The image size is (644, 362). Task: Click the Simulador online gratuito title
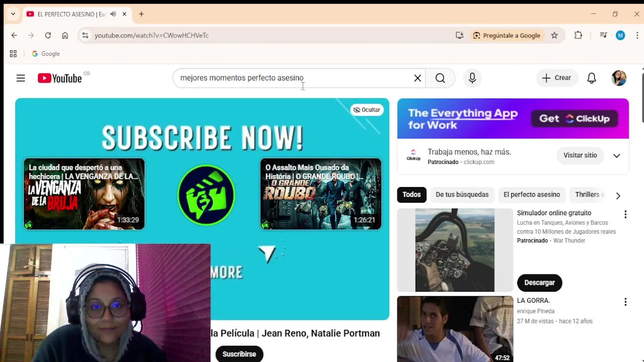[554, 213]
